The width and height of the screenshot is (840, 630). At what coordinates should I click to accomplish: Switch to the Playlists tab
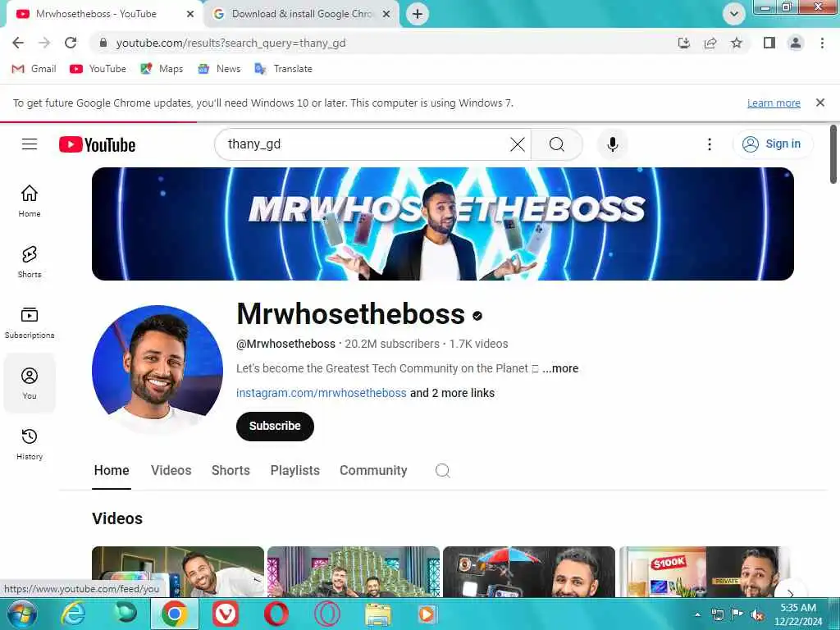[294, 470]
